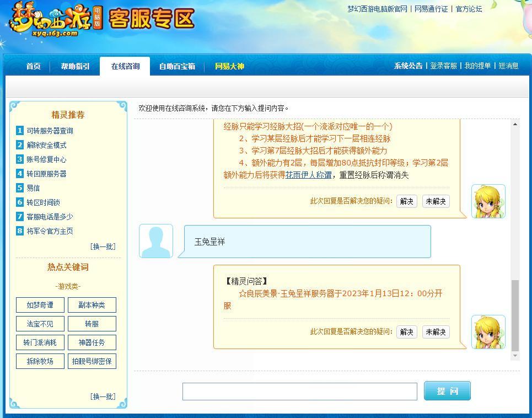Screen dimensions: 532x418
Task: Click the chat scrollbar up arrow
Action: [x=515, y=125]
